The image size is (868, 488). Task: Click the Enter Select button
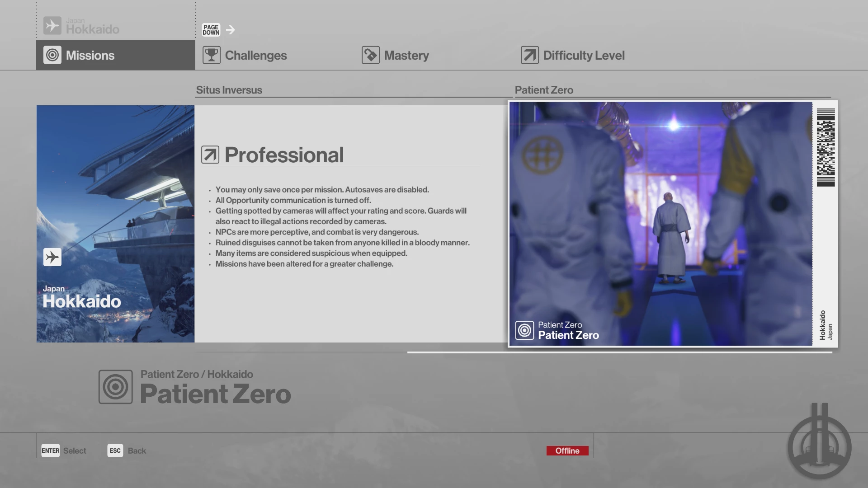click(64, 450)
